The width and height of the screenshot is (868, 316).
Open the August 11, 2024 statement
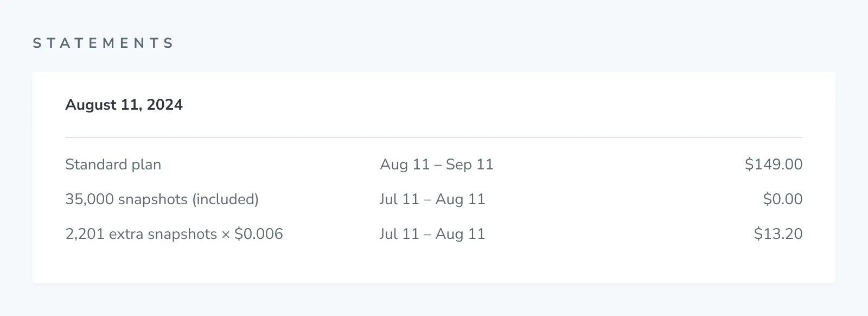point(124,105)
